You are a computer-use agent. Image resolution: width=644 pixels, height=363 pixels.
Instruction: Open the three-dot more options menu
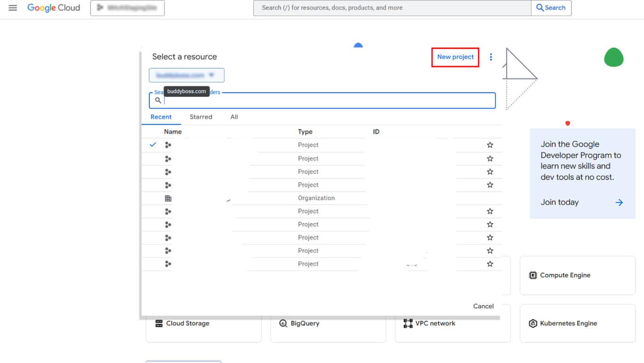(491, 57)
